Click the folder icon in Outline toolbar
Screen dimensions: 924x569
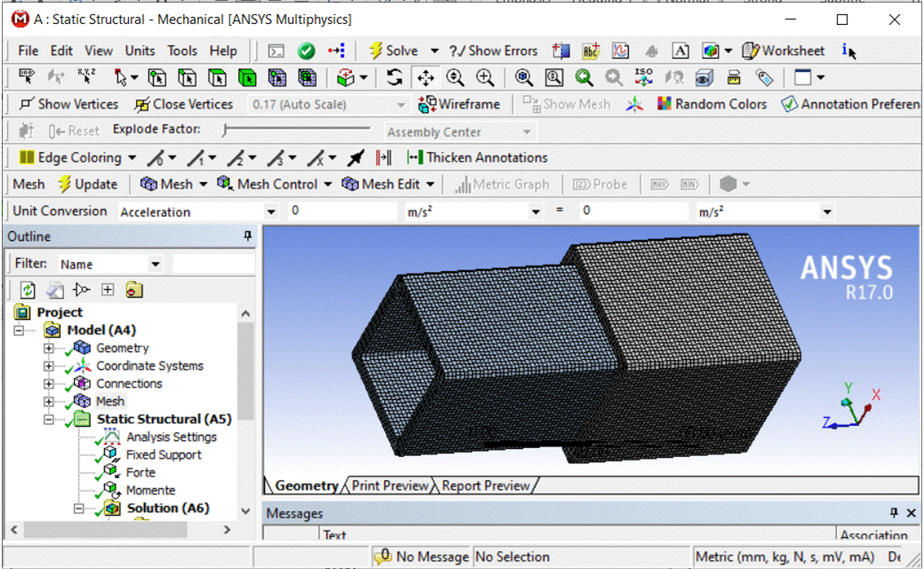[x=134, y=290]
